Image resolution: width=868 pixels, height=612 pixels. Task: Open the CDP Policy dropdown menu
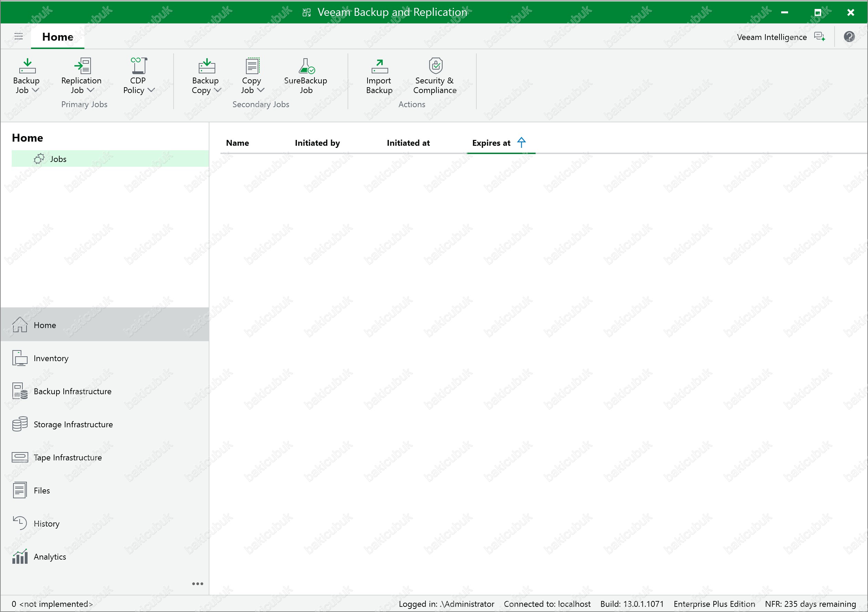tap(151, 90)
